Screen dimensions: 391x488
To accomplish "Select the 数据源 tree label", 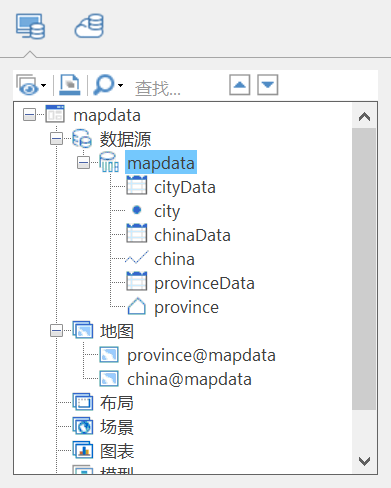I will tap(125, 139).
